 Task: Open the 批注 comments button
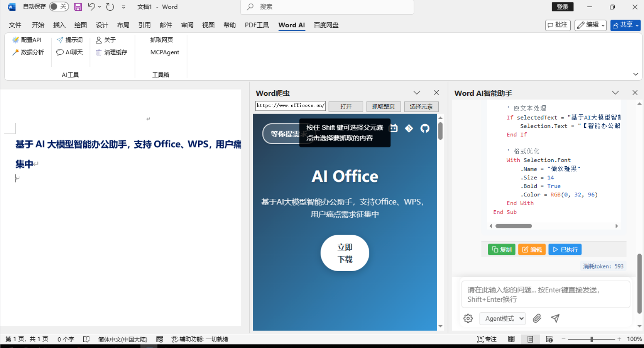558,25
